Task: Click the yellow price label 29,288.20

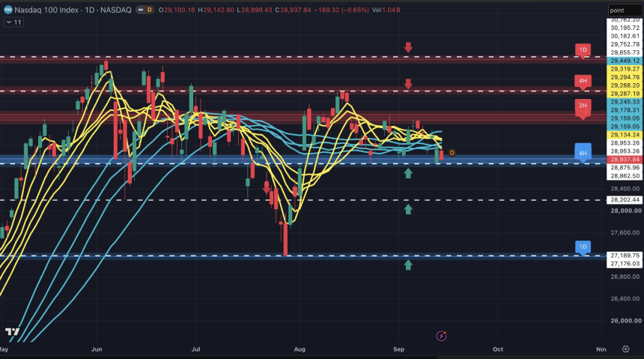Action: (625, 85)
